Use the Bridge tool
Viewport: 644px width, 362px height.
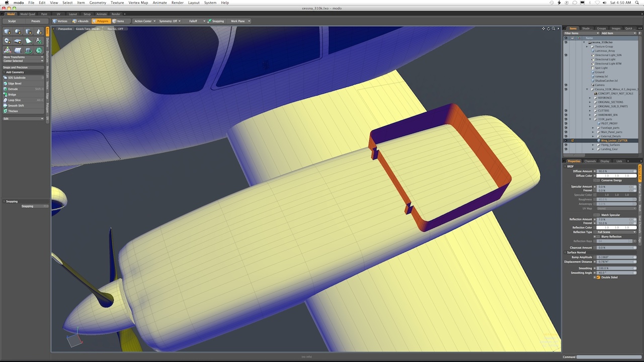(12, 95)
